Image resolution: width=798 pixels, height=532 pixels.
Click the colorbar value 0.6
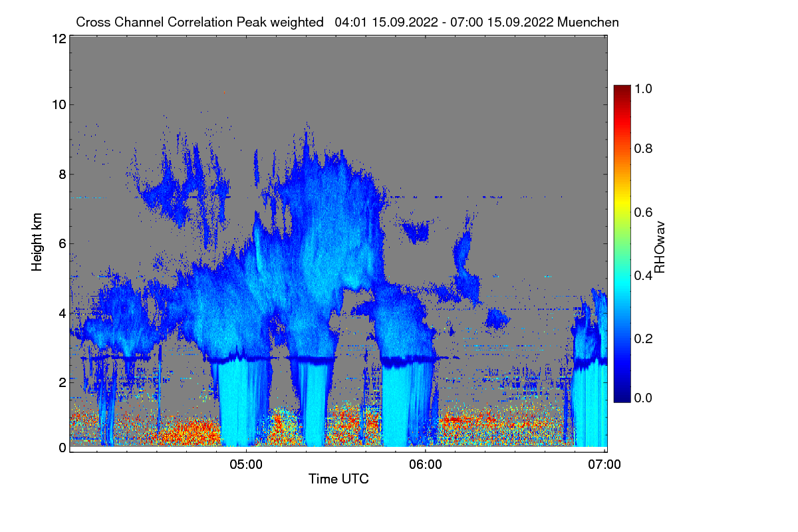coord(642,212)
